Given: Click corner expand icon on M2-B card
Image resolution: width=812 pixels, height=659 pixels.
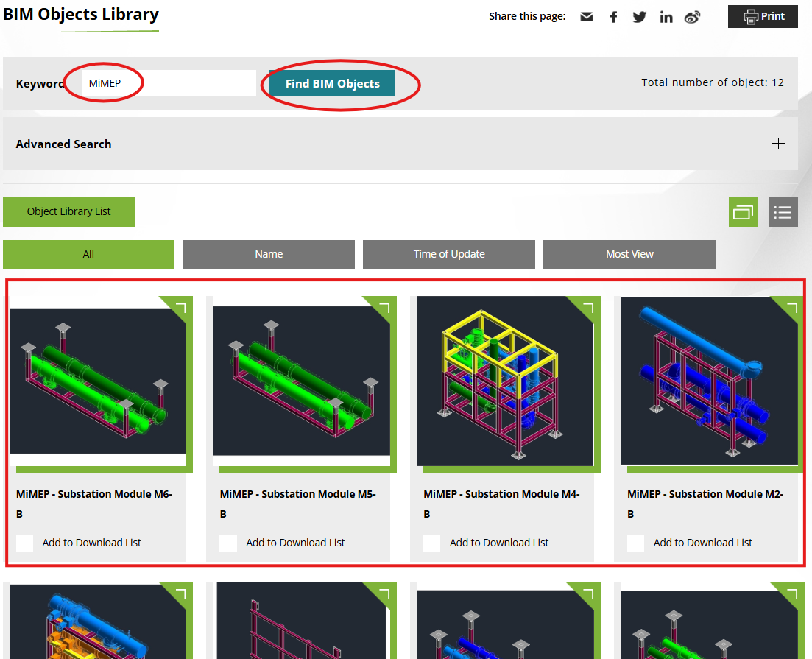Looking at the screenshot, I should [792, 309].
